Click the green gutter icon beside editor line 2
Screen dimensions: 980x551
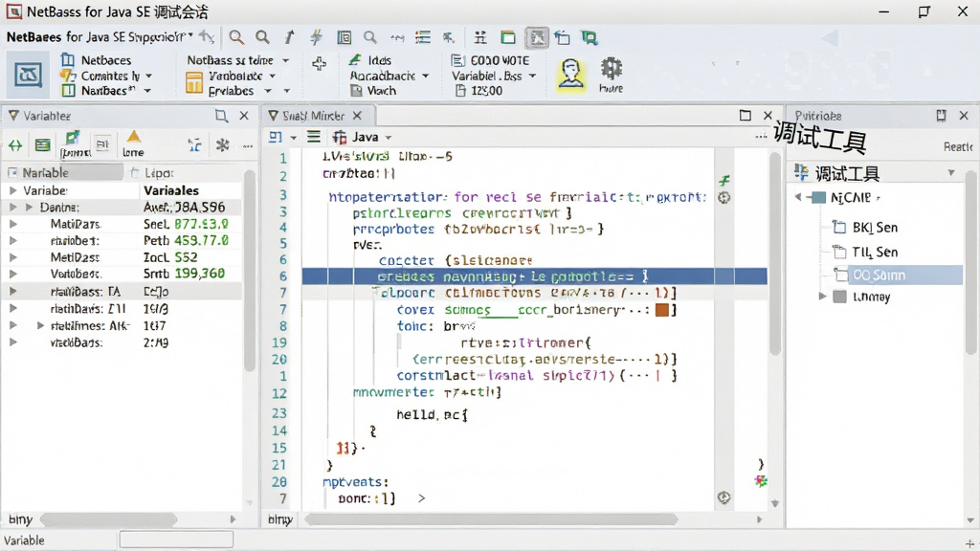[x=724, y=181]
